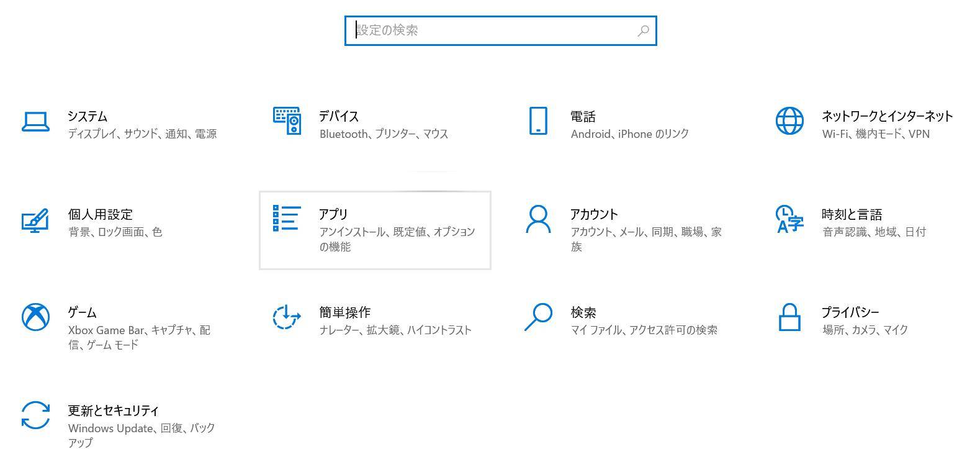Click the 簡単操作 dashed clock icon

point(287,317)
